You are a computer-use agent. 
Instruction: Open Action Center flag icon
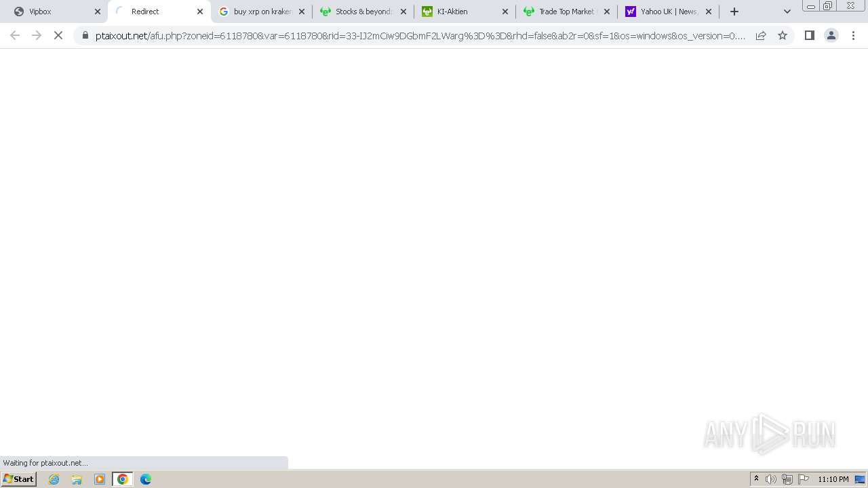[x=804, y=479]
